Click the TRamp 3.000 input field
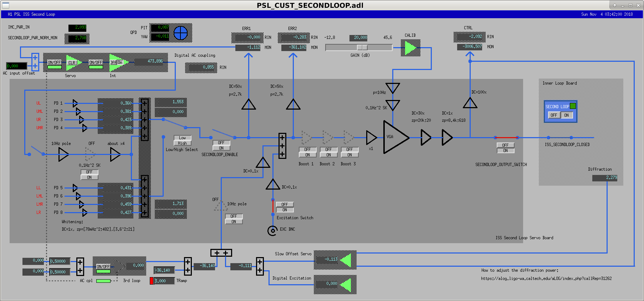This screenshot has height=301, width=644. tap(164, 281)
